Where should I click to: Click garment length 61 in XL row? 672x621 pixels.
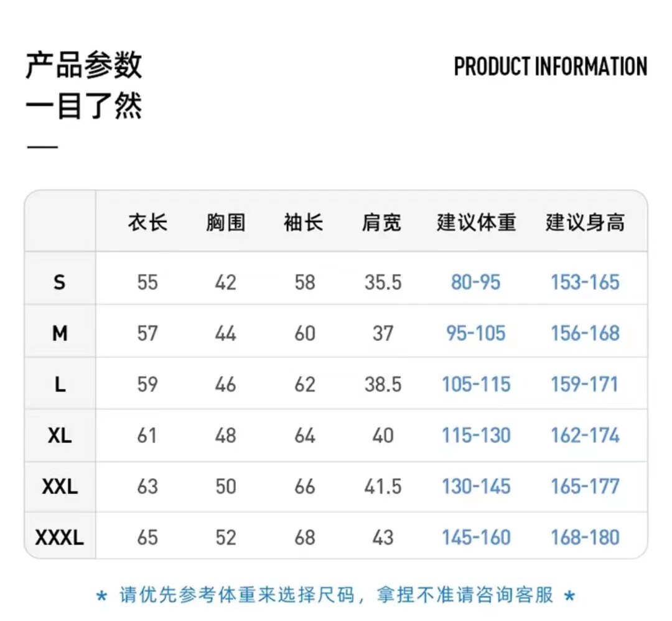(x=147, y=436)
